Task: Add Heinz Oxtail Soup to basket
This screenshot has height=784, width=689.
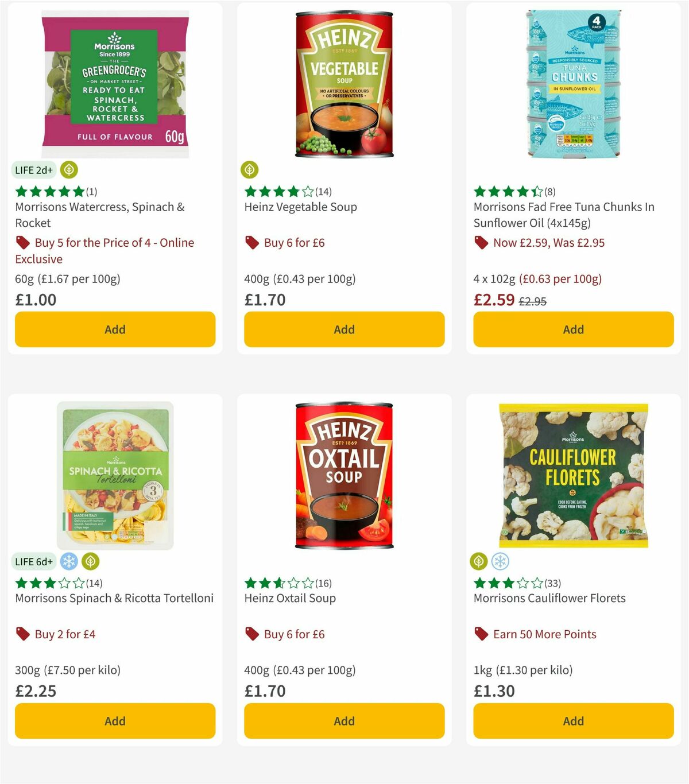Action: point(343,721)
